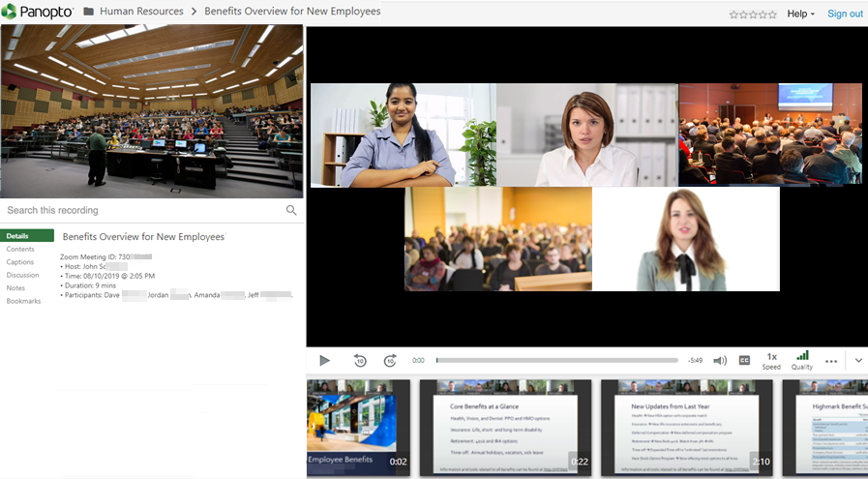This screenshot has width=868, height=479.
Task: Open the Quality settings
Action: click(802, 361)
